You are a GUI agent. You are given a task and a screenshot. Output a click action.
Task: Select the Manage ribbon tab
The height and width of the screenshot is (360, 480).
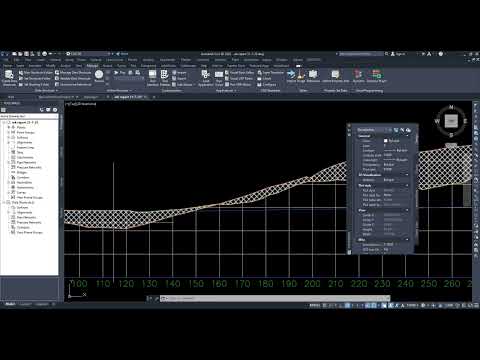click(92, 66)
